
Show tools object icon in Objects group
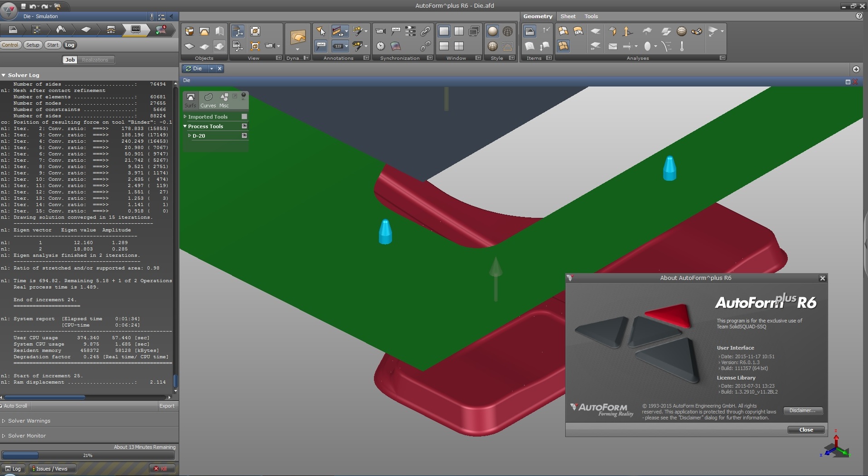tap(204, 31)
